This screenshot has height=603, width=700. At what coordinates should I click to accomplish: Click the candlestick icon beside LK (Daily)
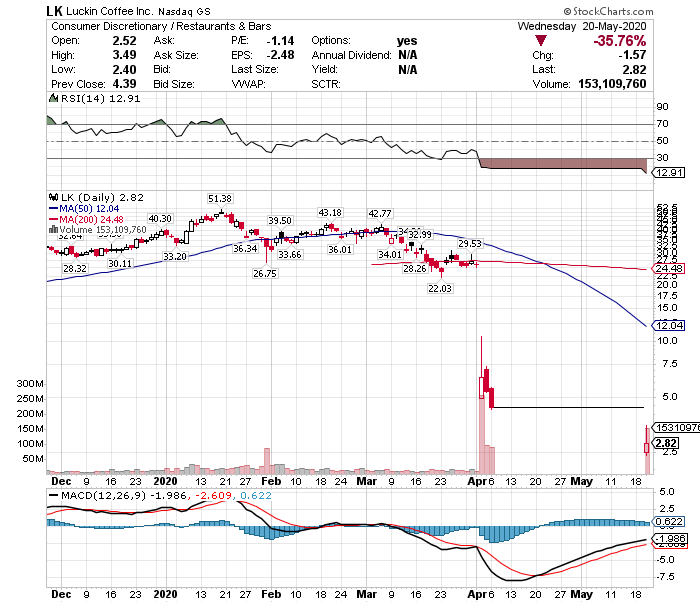point(54,197)
